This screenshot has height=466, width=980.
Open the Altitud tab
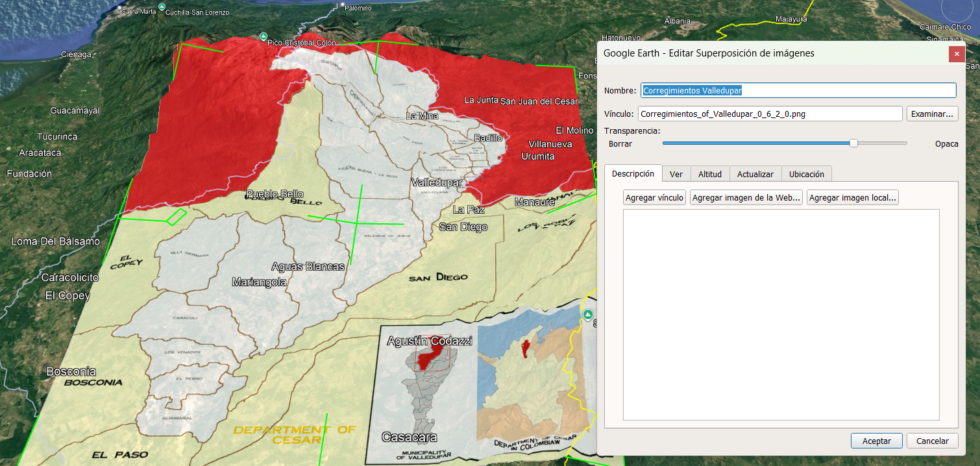click(710, 174)
